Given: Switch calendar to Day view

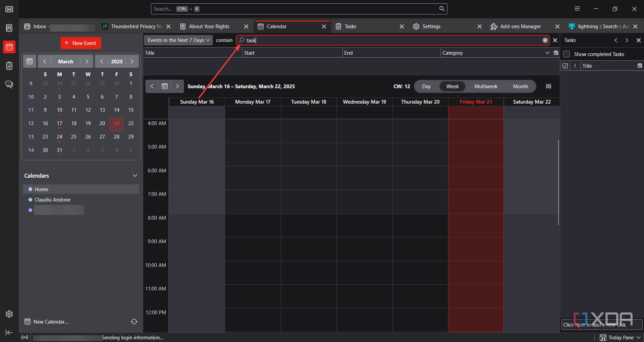Looking at the screenshot, I should (x=426, y=86).
